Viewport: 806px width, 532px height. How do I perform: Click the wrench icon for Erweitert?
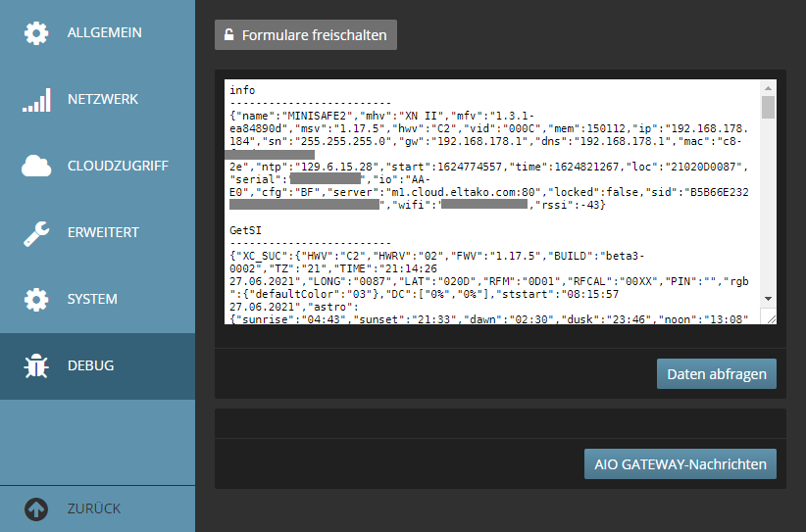pyautogui.click(x=36, y=233)
